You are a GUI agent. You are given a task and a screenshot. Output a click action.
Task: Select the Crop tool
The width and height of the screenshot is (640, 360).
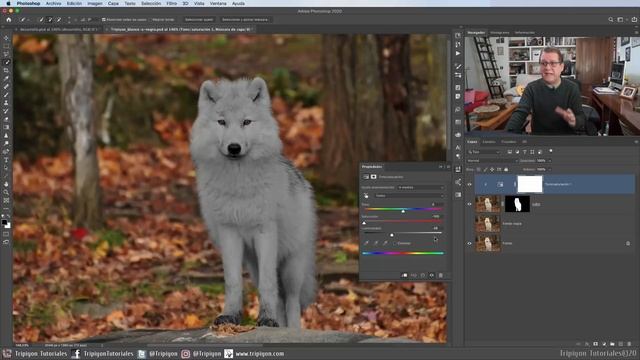pyautogui.click(x=6, y=71)
